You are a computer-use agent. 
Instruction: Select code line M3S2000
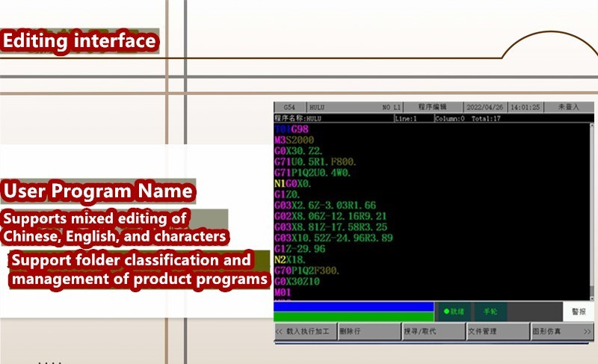(294, 140)
